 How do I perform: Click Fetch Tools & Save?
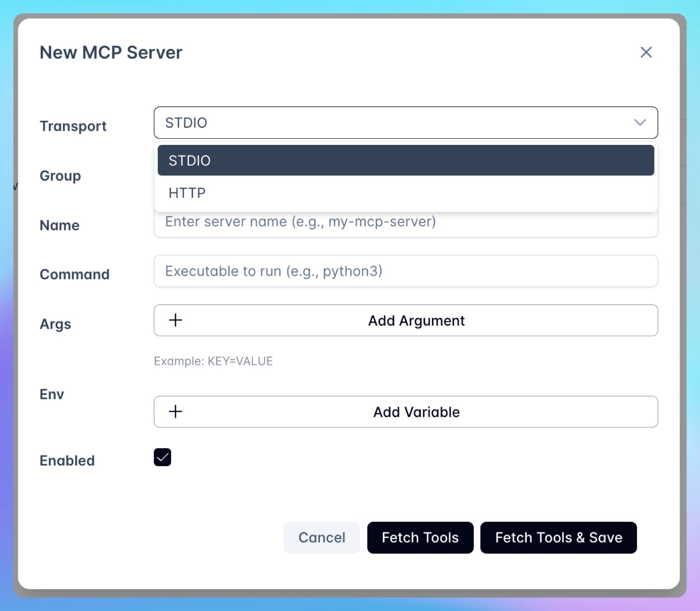[x=558, y=537]
